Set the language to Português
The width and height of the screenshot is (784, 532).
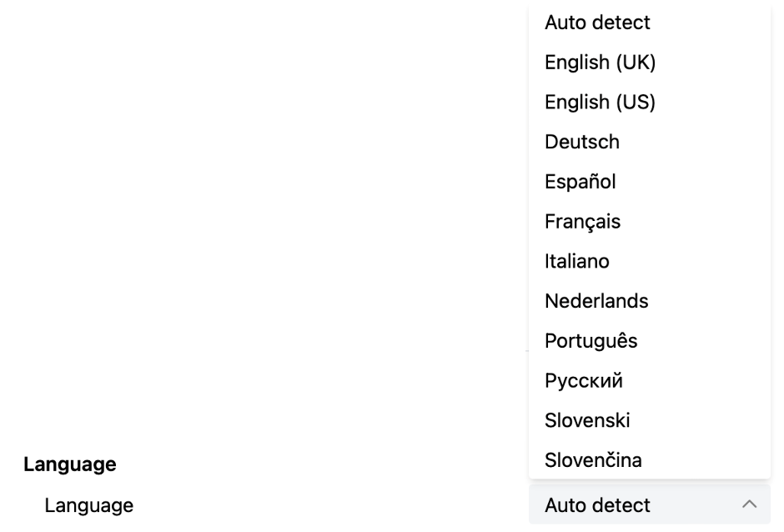(650, 341)
